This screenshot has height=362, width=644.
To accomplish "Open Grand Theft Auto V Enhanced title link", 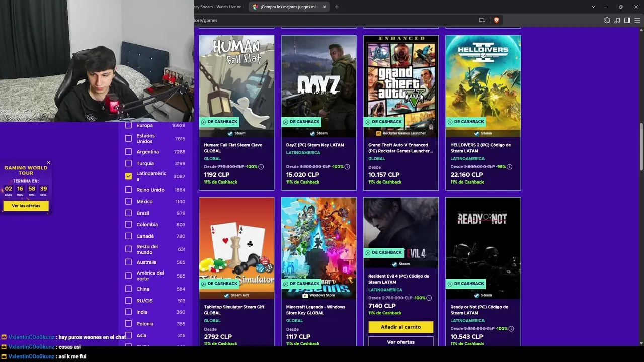I will [400, 148].
